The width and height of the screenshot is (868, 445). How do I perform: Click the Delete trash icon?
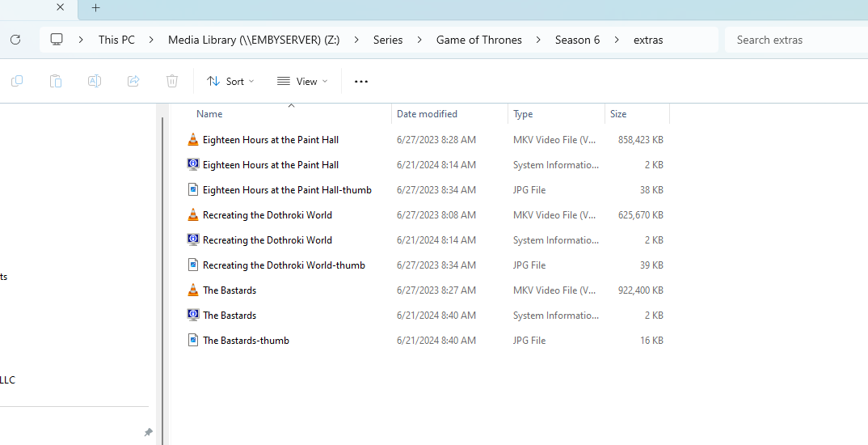coord(172,81)
